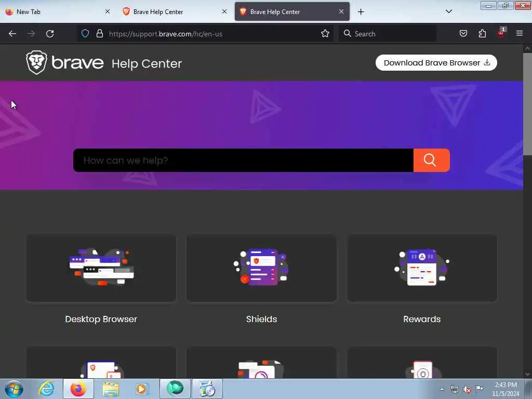Viewport: 532px width, 399px height.
Task: Close the New Tab tab
Action: coord(108,11)
